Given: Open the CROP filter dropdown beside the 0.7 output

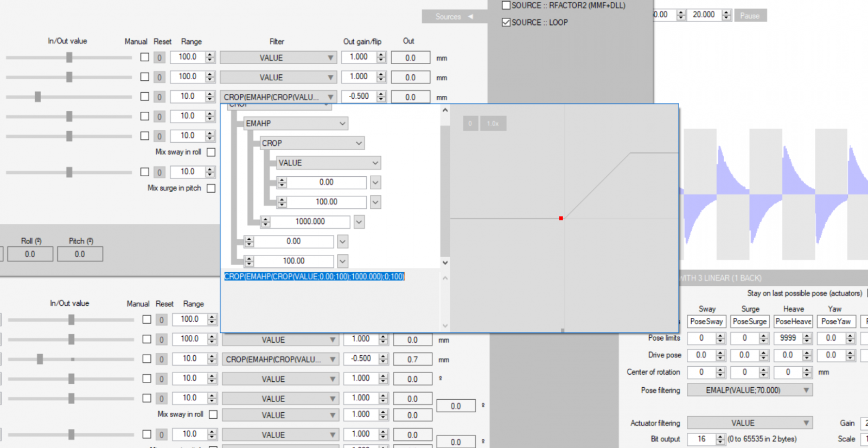Looking at the screenshot, I should (280, 360).
